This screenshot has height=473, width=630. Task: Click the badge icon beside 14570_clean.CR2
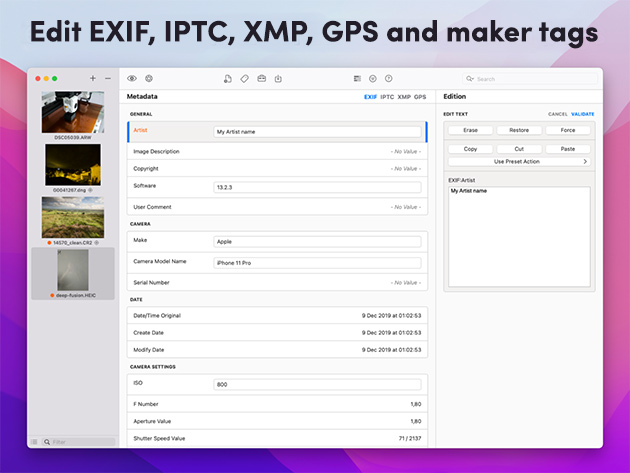tap(96, 243)
